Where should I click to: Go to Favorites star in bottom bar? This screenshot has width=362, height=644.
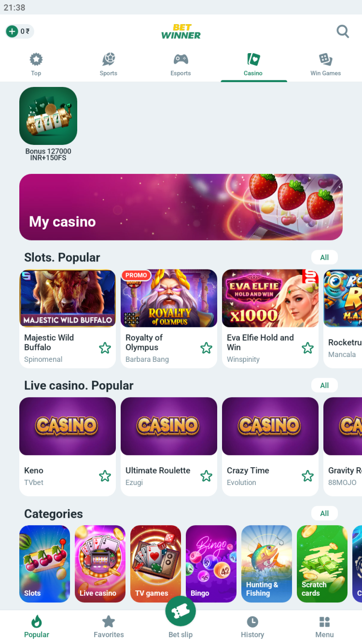point(109,621)
